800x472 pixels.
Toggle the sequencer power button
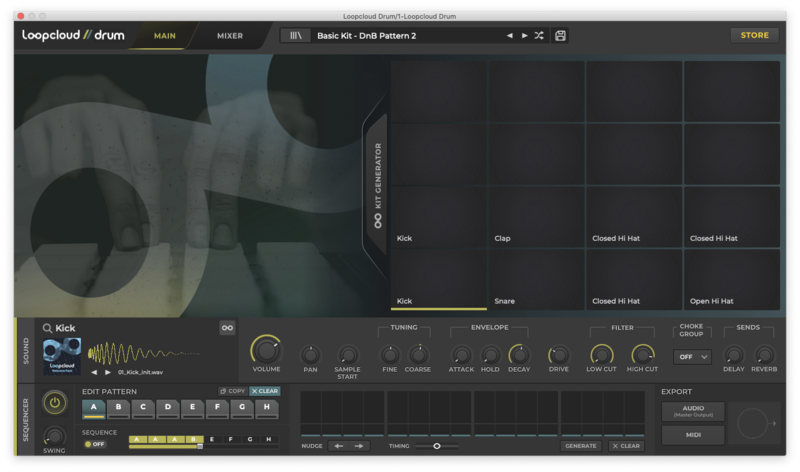tap(54, 402)
